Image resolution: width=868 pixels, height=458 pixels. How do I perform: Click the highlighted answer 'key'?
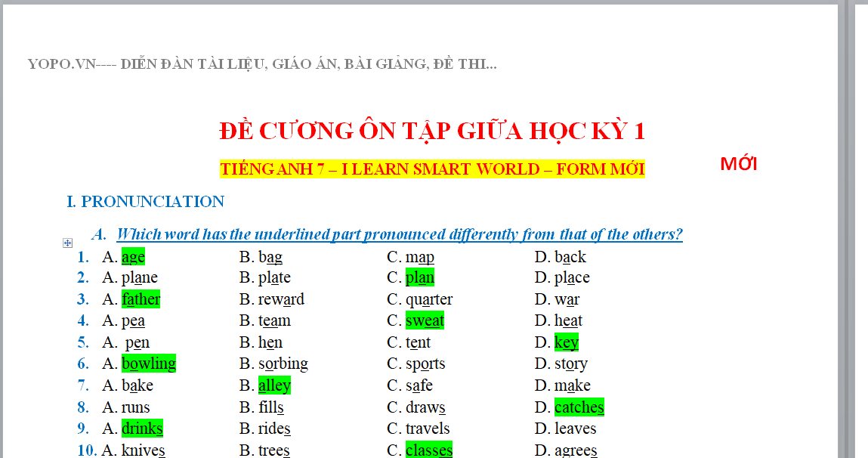[567, 342]
